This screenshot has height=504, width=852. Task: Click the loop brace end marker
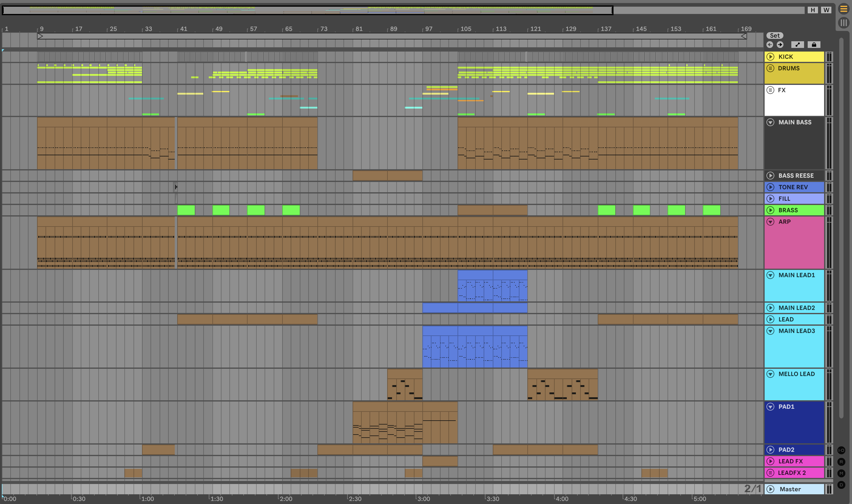tap(744, 36)
